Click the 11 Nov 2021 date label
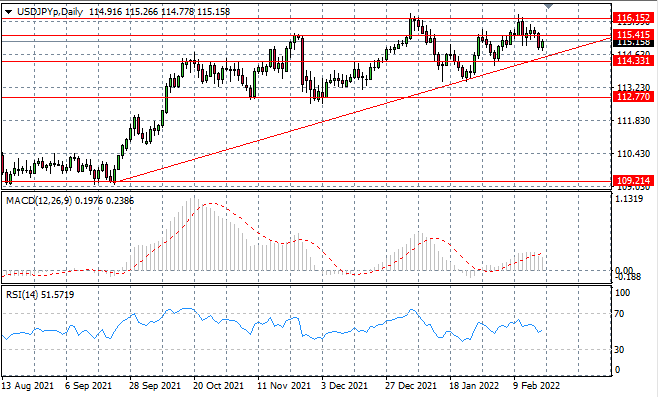Viewport: 658px width, 397px height. pyautogui.click(x=284, y=386)
